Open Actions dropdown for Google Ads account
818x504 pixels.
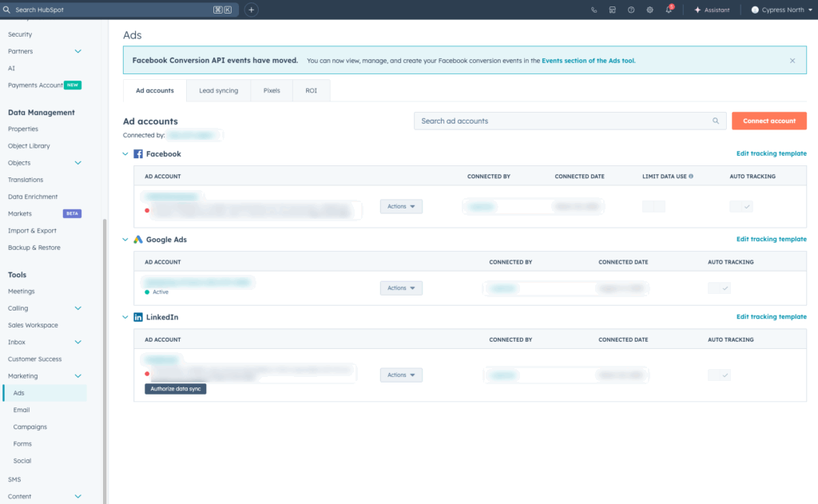point(401,288)
